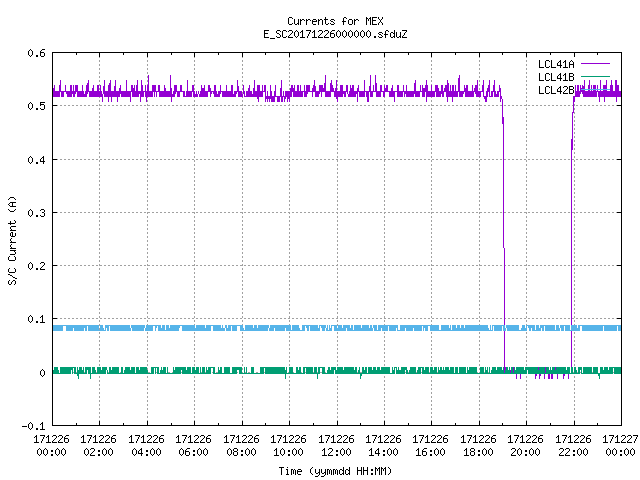This screenshot has width=640, height=480.
Task: Click the 171226 00:00 x-axis tick label
Action: [51, 446]
